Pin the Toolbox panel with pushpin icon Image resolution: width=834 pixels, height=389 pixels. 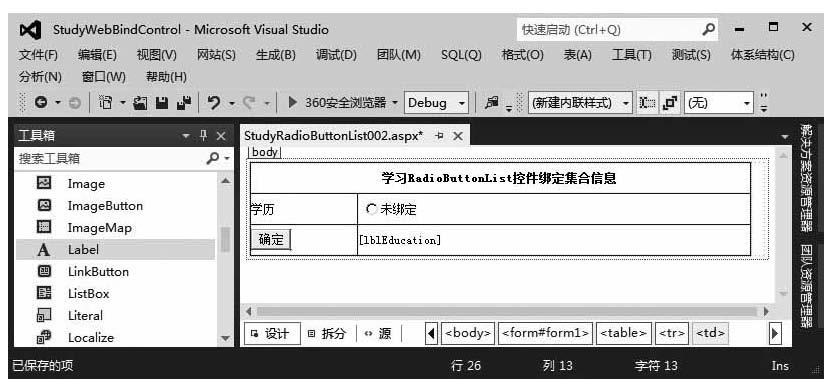point(203,136)
